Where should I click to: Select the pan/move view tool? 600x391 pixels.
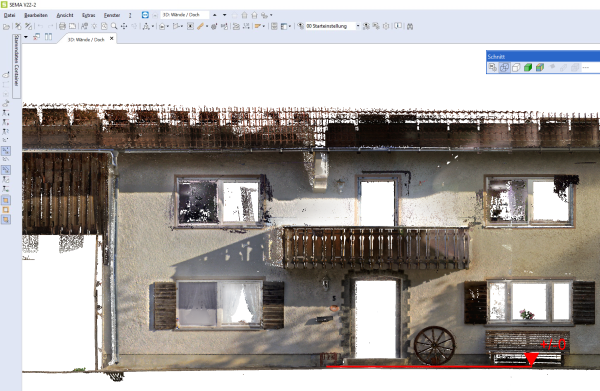coord(124,26)
